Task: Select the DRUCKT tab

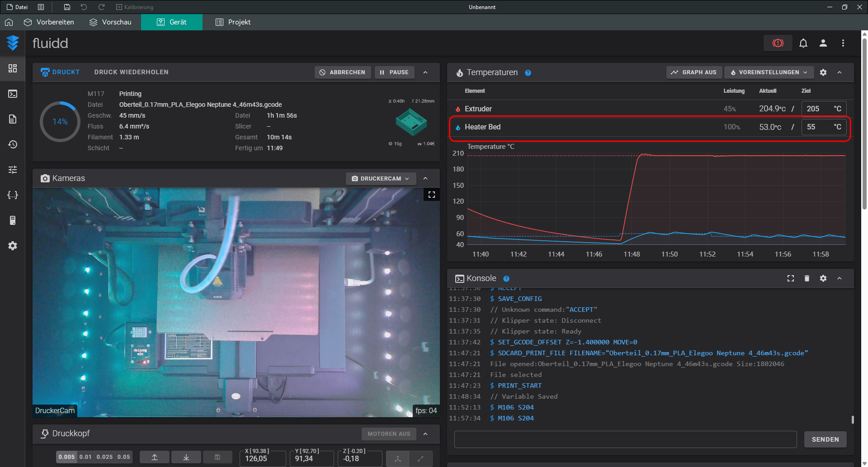Action: coord(60,72)
